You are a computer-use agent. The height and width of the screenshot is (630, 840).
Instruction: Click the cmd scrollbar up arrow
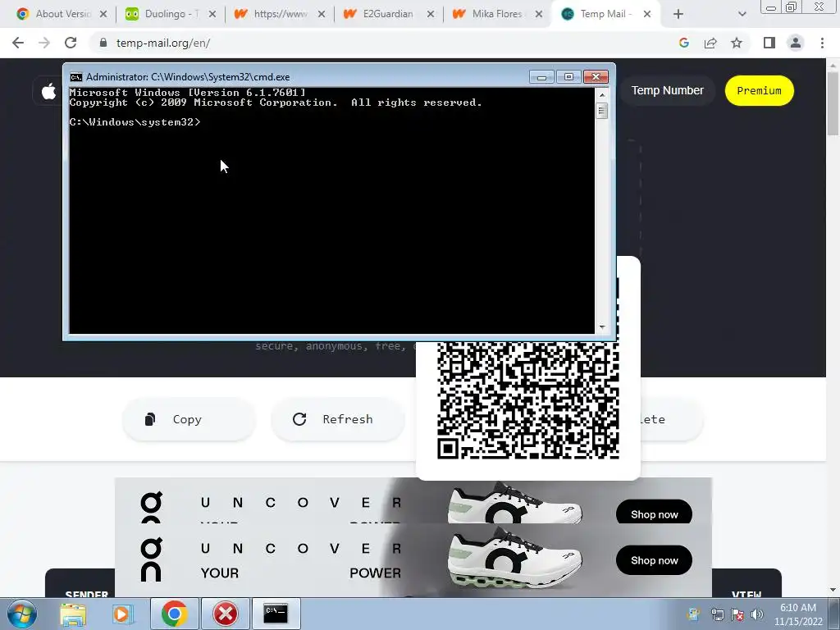[x=602, y=95]
